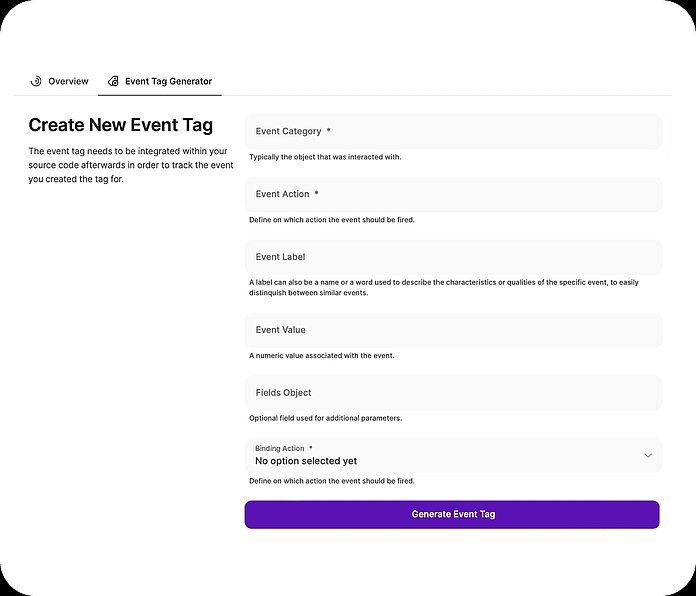Screen dimensions: 696x596
Task: Click the source code integration description paragraph
Action: click(128, 165)
